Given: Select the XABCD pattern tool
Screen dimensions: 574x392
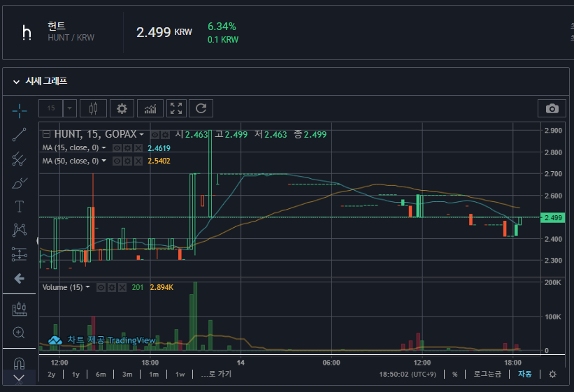Looking at the screenshot, I should click(19, 230).
